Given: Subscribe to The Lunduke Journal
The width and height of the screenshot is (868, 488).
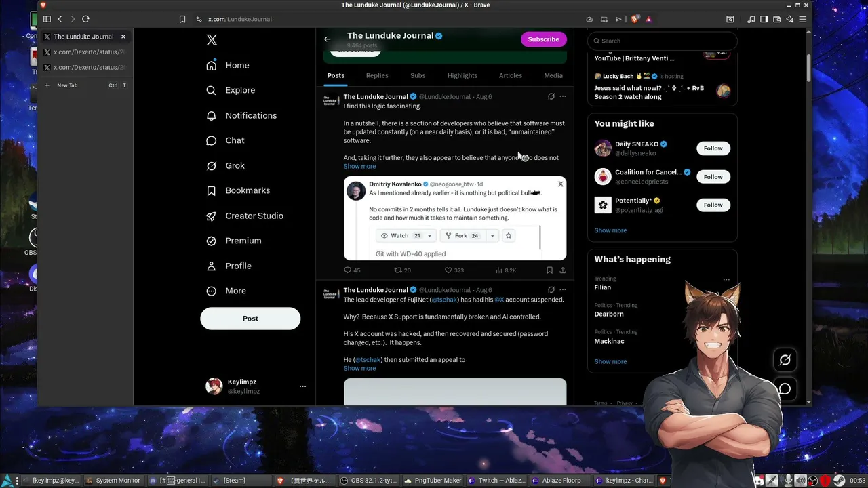Looking at the screenshot, I should click(544, 39).
